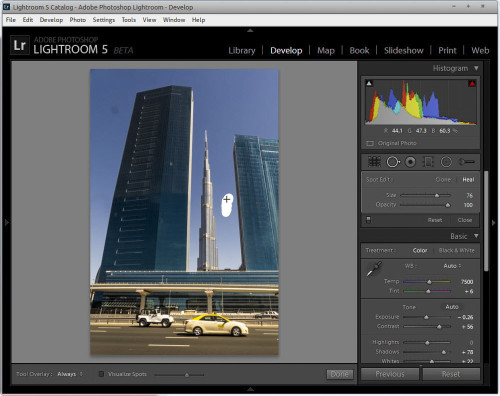Switch to the Book module
500x396 pixels.
[x=359, y=50]
